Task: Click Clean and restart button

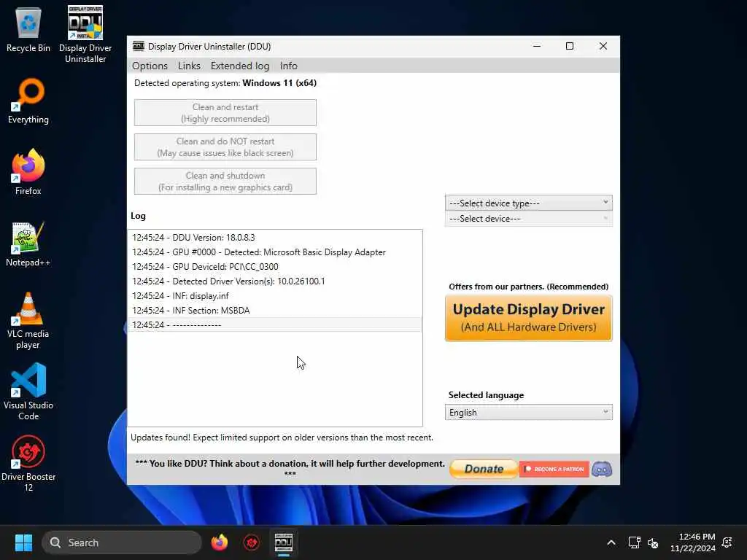Action: click(x=225, y=113)
